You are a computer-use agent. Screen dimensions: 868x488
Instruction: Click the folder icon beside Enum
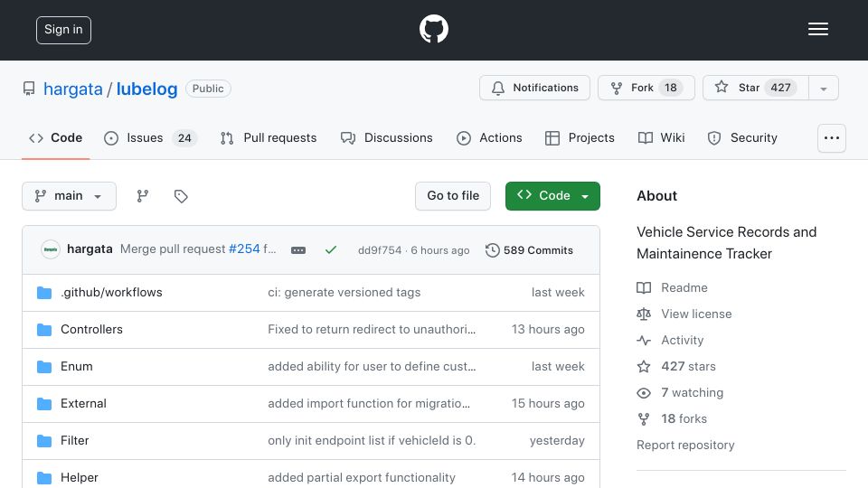click(44, 367)
